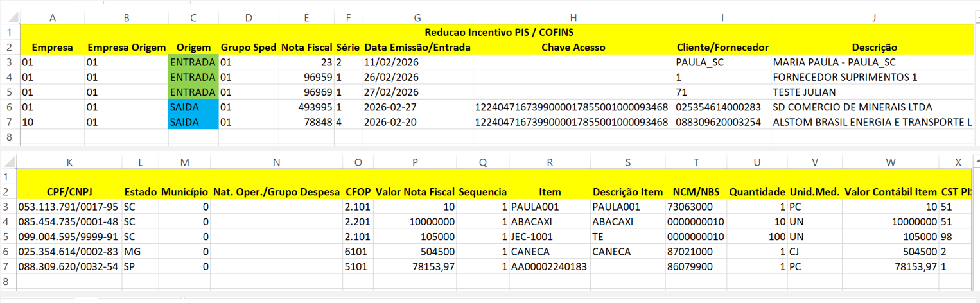Click the Chave Acesso value in the ALSTOM BRASIL row
Image resolution: width=980 pixels, height=303 pixels.
tap(573, 121)
